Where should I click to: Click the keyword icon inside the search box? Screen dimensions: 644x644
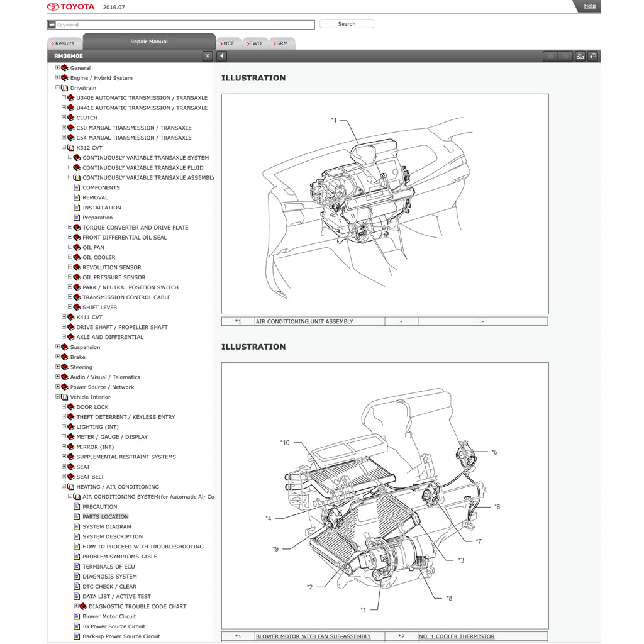point(51,25)
